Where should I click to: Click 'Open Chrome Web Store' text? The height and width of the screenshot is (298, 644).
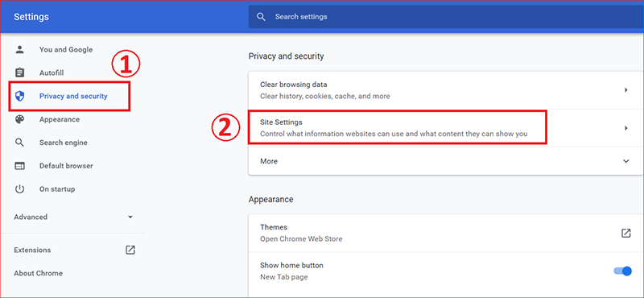(x=301, y=239)
